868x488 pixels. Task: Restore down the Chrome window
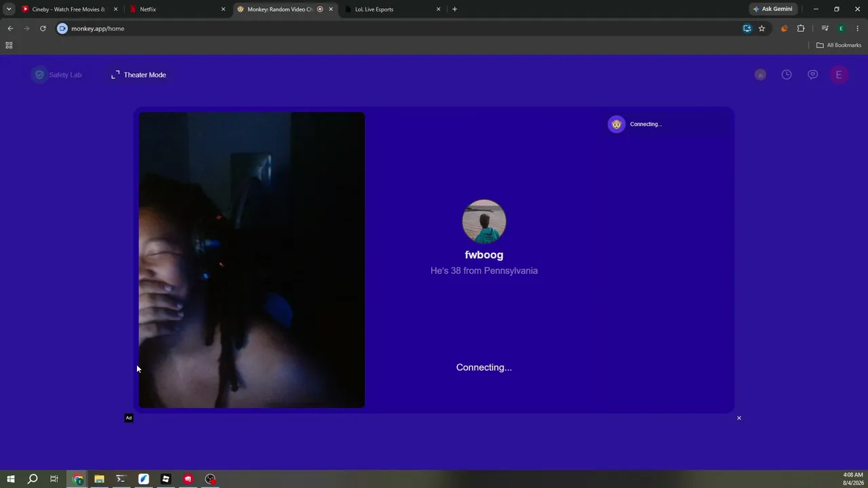point(837,9)
